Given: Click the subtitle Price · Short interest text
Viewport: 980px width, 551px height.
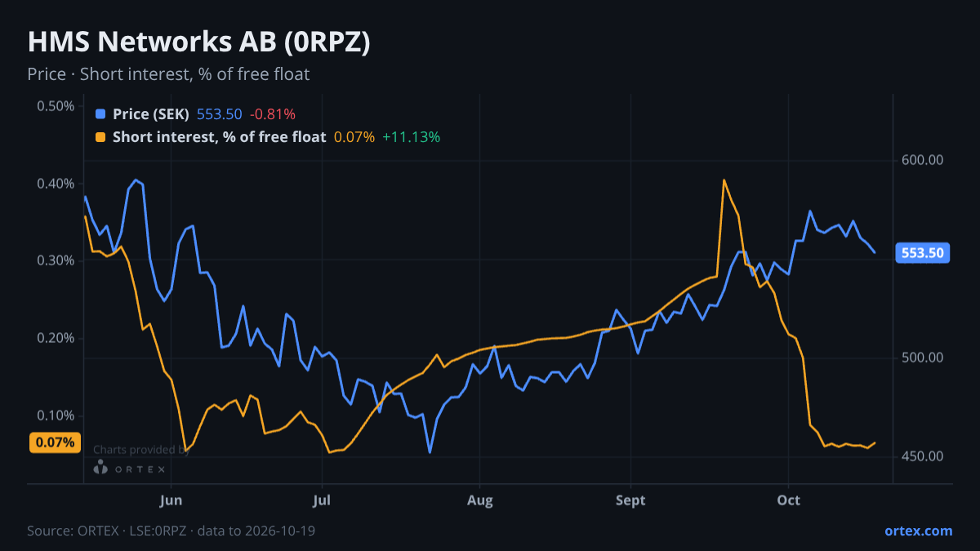Looking at the screenshot, I should point(168,74).
